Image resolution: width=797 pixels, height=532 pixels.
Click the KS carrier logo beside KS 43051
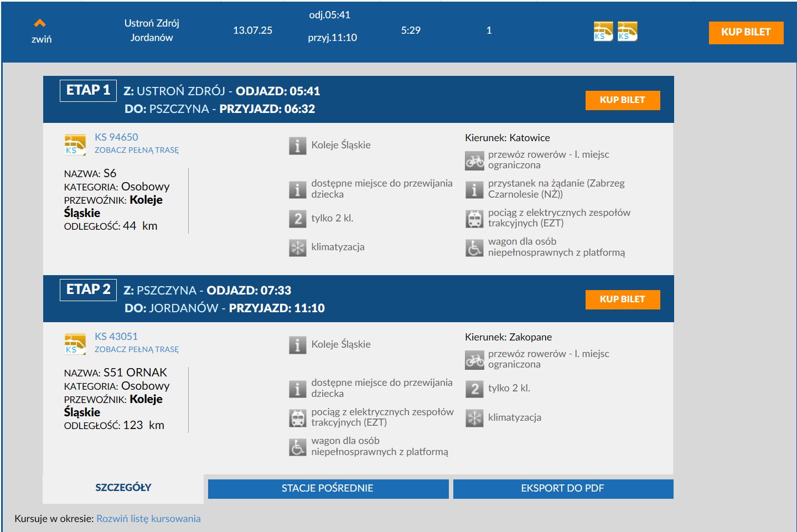click(x=75, y=344)
